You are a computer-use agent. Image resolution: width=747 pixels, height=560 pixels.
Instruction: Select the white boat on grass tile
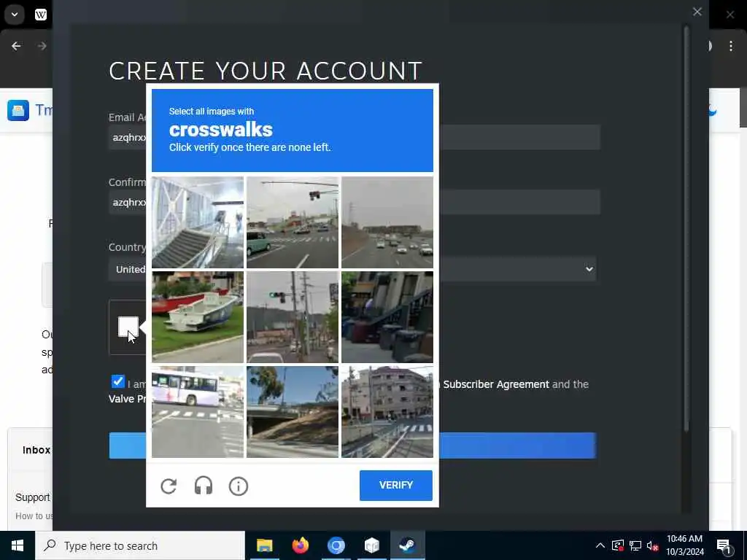198,317
